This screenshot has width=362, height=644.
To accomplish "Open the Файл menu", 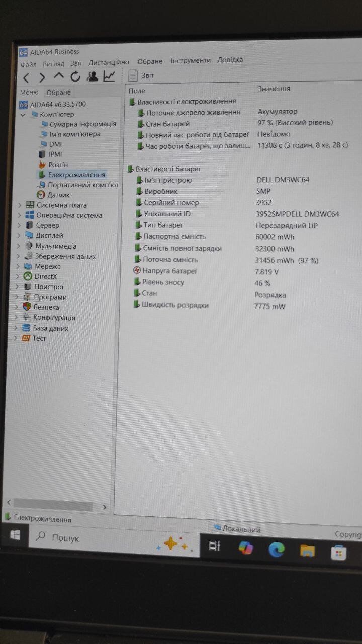I will [28, 64].
